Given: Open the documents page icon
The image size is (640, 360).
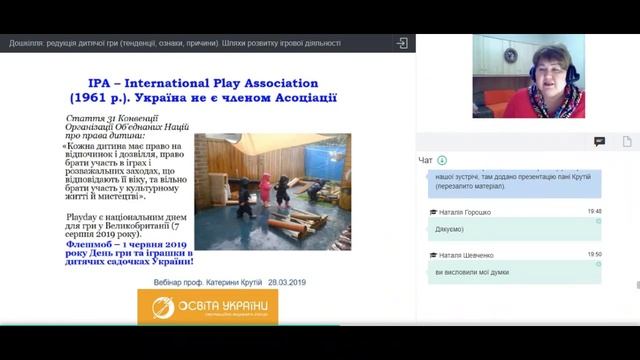Looking at the screenshot, I should 627,142.
